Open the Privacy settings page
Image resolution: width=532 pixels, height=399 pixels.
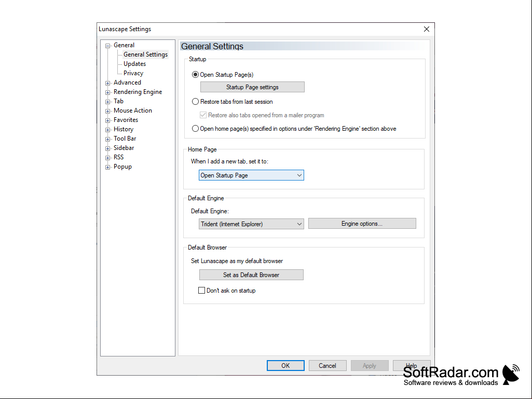point(133,73)
